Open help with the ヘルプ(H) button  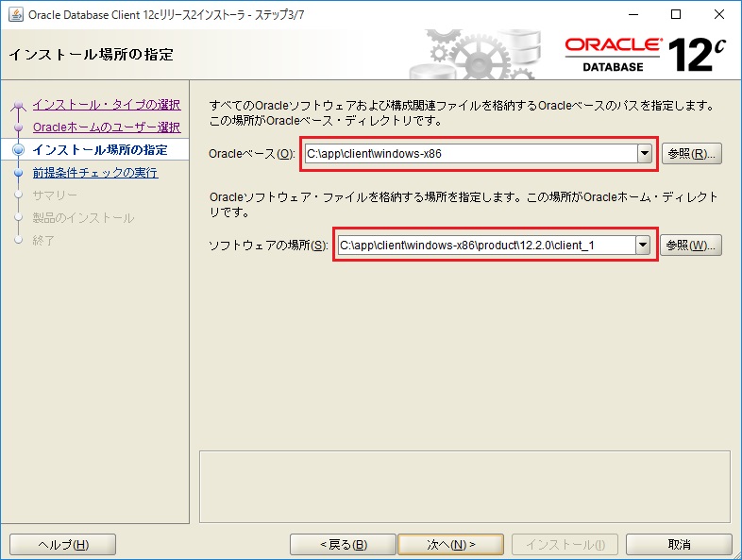click(x=62, y=544)
